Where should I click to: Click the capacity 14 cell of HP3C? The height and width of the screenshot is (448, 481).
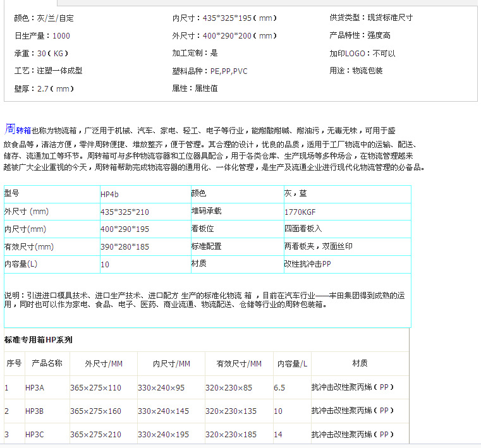tap(293, 434)
